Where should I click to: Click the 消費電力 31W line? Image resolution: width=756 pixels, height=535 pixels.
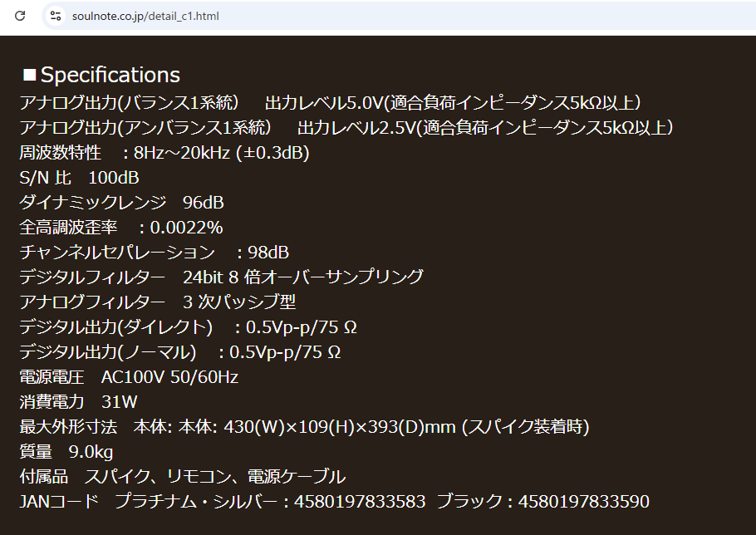coord(79,402)
